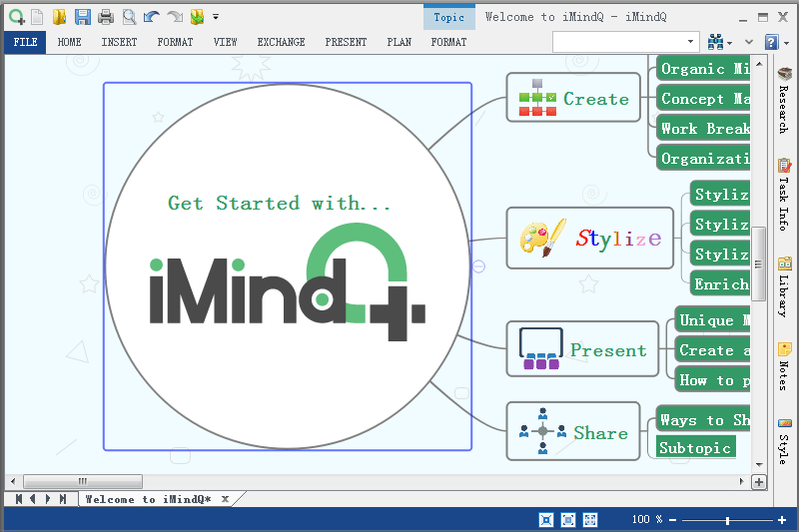Click the iMindQ new map logo icon
This screenshot has width=799, height=532.
pos(17,17)
